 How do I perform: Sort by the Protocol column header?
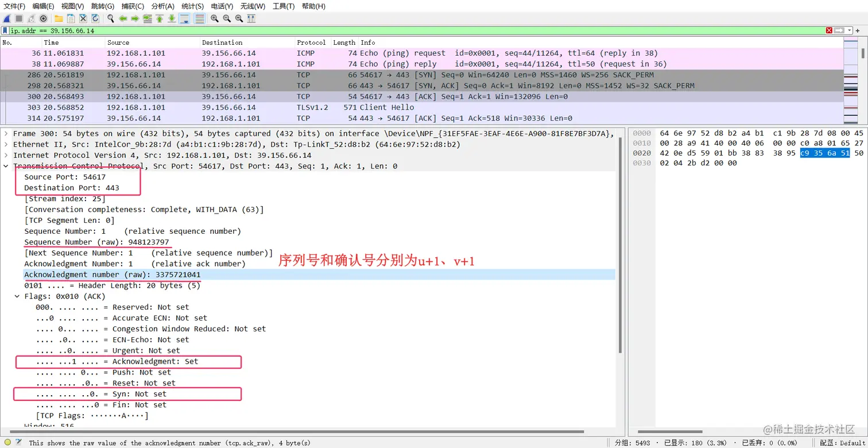coord(312,43)
